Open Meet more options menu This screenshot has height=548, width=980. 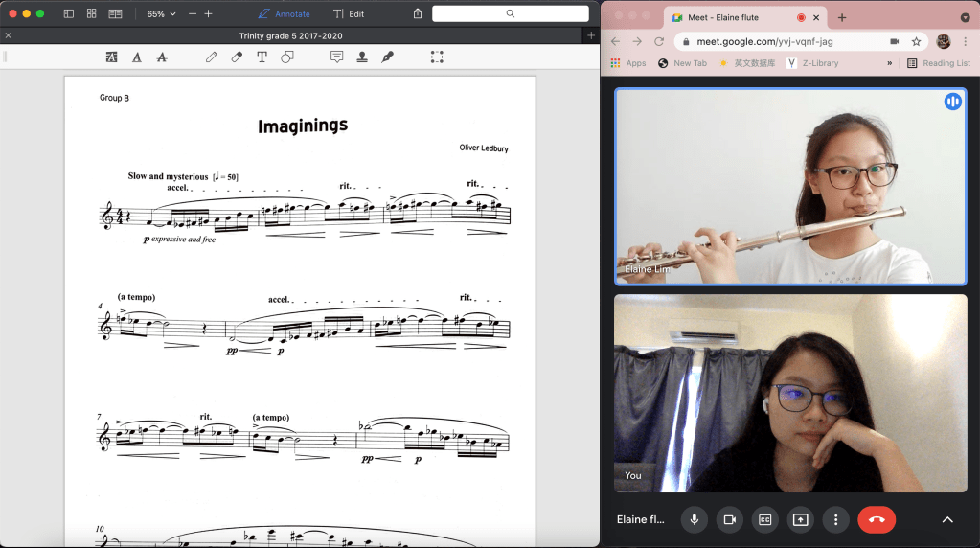[x=835, y=519]
